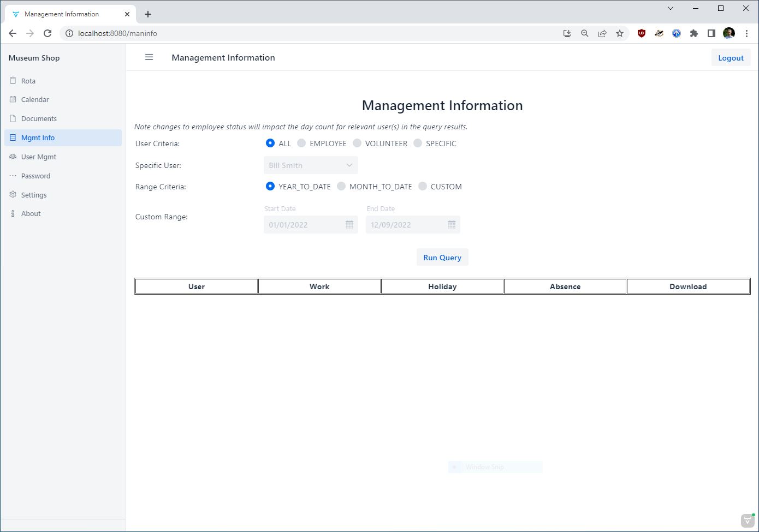The width and height of the screenshot is (759, 532).
Task: Toggle the hamburger menu button
Action: 149,57
